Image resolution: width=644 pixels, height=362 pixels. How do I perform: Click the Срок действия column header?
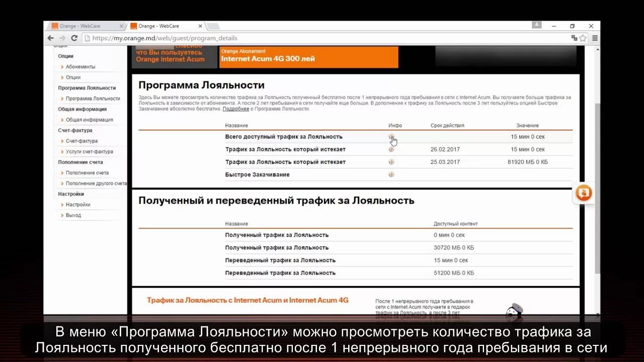(x=447, y=126)
